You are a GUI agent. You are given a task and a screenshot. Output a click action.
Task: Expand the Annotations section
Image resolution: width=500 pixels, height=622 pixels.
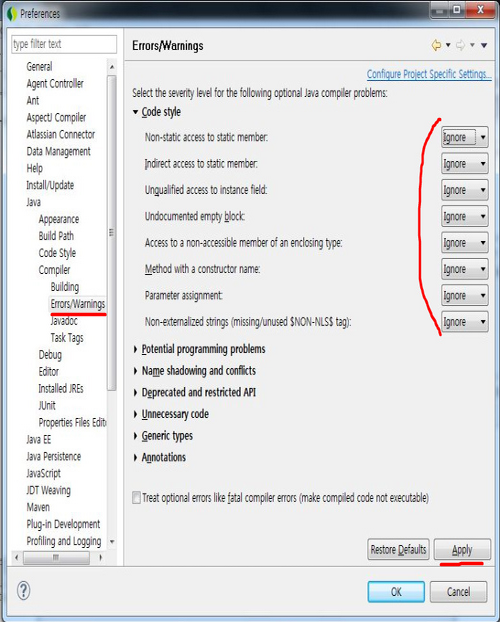tap(135, 457)
